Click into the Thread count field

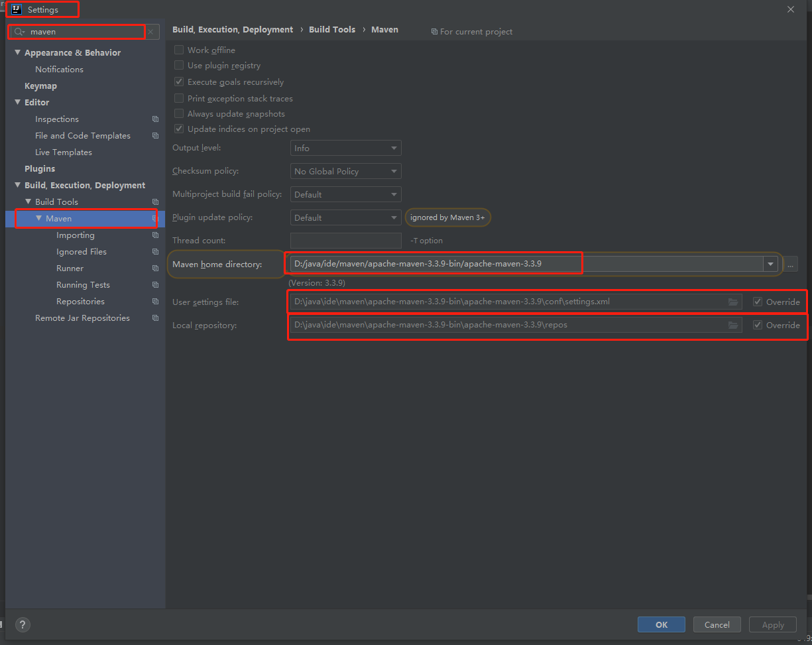tap(346, 241)
